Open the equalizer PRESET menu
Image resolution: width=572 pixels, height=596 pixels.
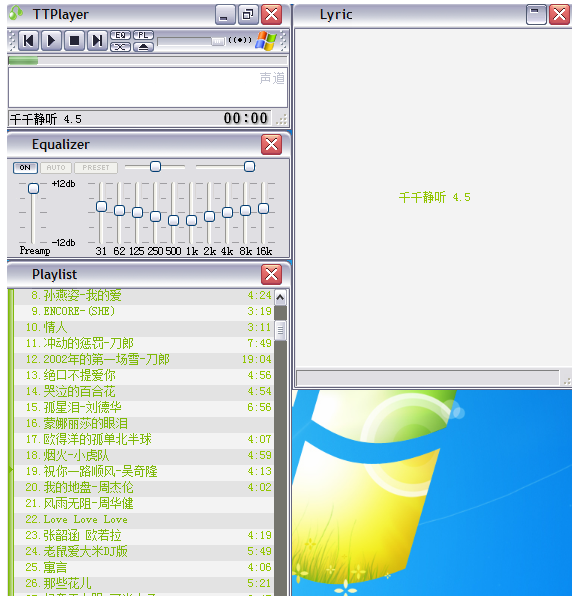coord(96,168)
